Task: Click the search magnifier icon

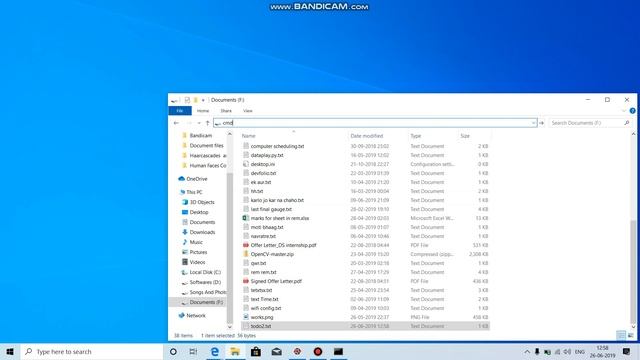Action: click(627, 123)
